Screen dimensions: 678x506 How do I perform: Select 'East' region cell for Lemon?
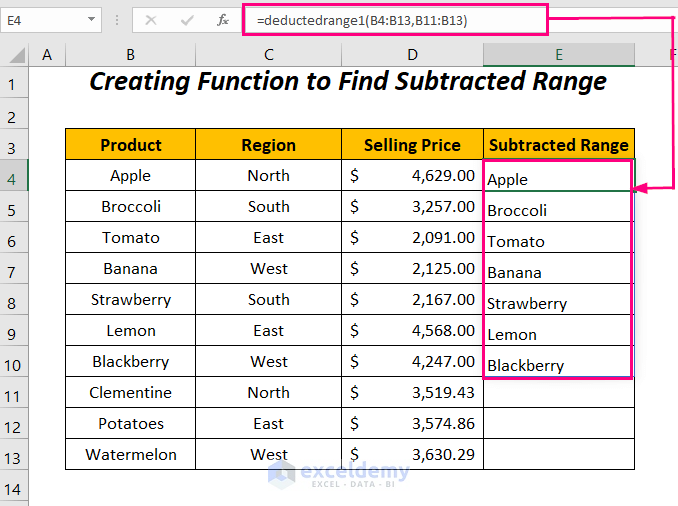(269, 330)
